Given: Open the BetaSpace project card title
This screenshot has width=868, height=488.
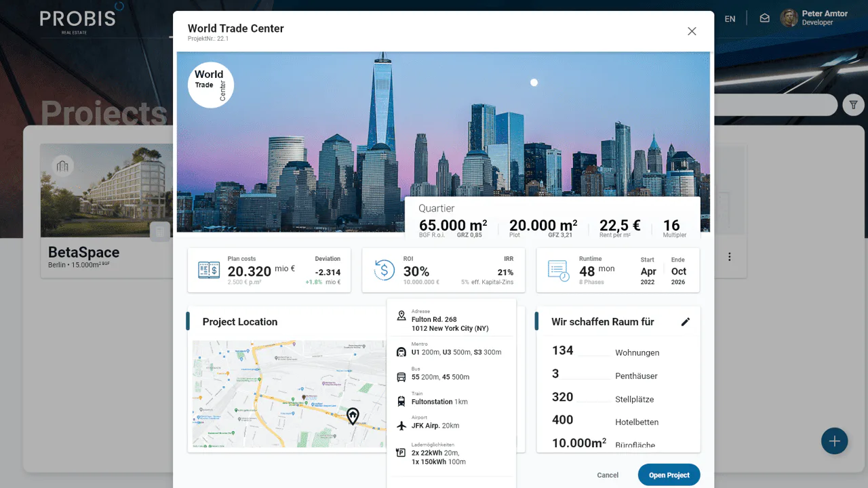Looking at the screenshot, I should (x=84, y=252).
